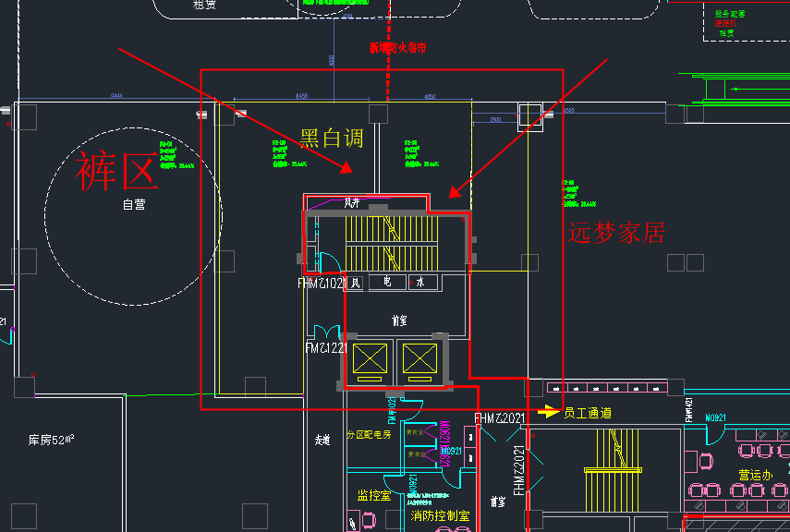
Task: Click the 营运办 office label
Action: [x=757, y=475]
